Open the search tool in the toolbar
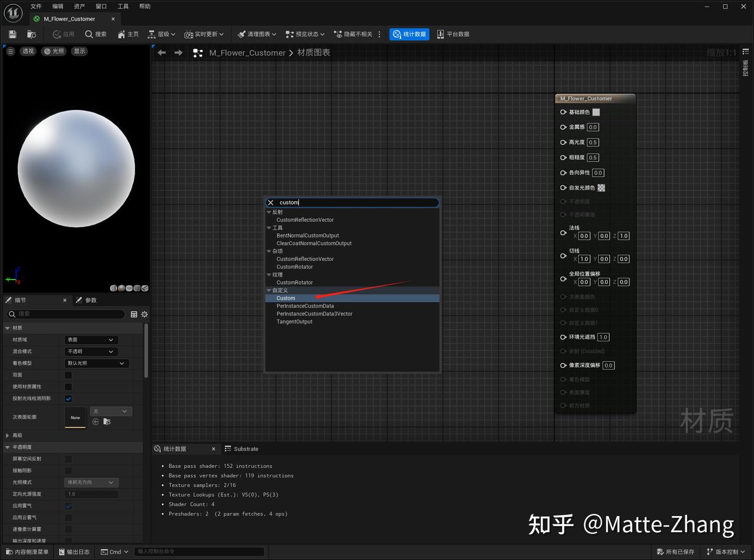Screen dimensions: 754x560 point(96,34)
